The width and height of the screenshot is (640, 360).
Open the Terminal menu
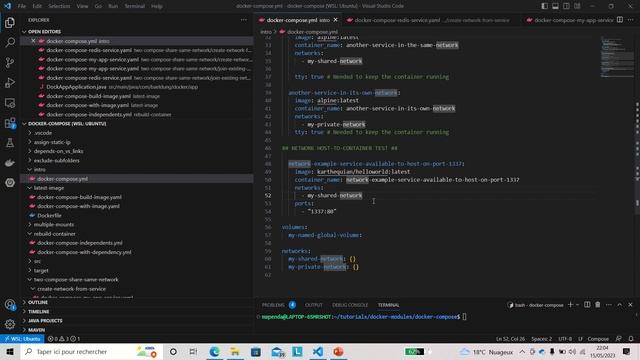tap(135, 6)
